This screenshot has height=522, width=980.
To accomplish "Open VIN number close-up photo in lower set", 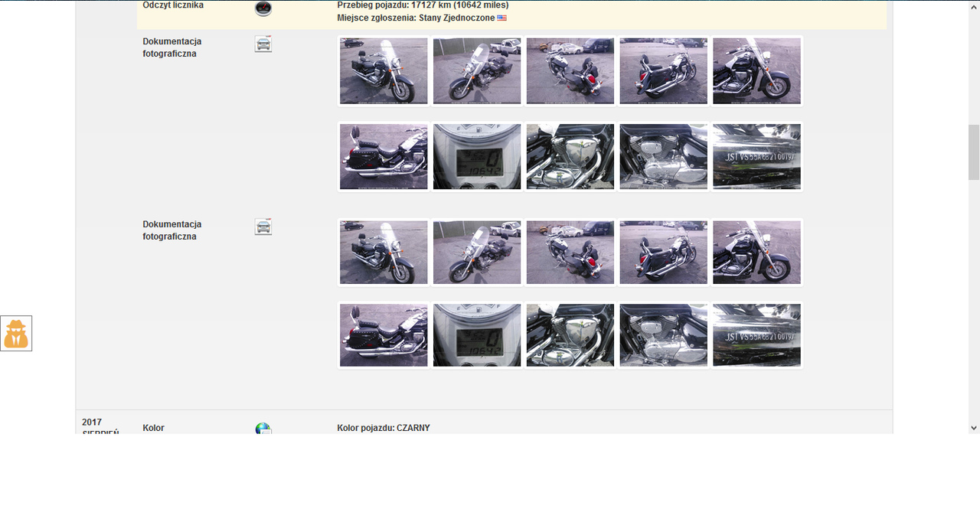I will point(756,335).
